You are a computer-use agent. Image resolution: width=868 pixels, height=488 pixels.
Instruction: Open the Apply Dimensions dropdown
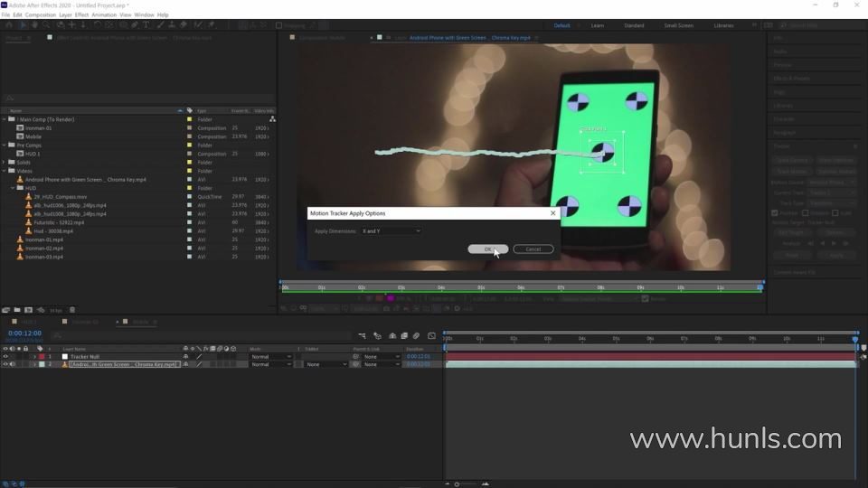click(x=391, y=231)
